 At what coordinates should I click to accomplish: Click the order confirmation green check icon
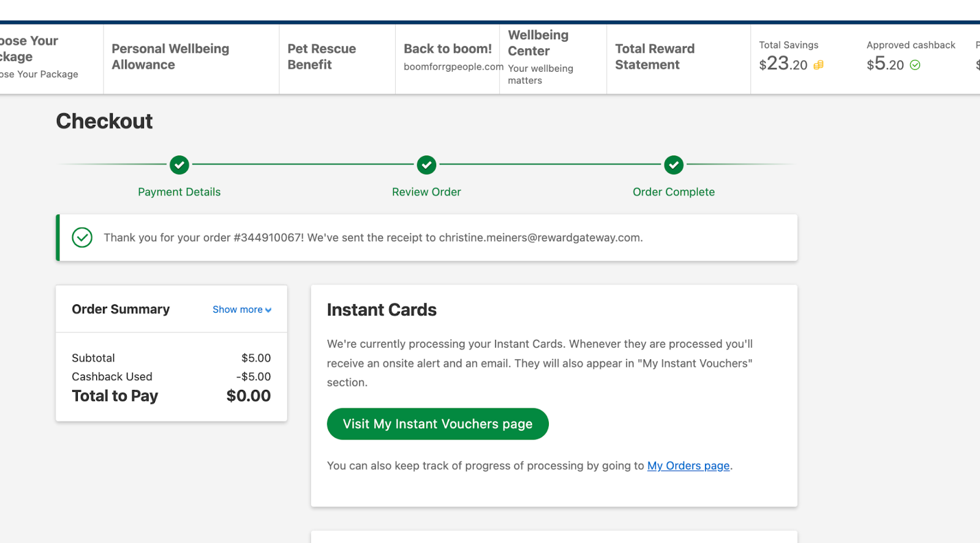point(82,238)
